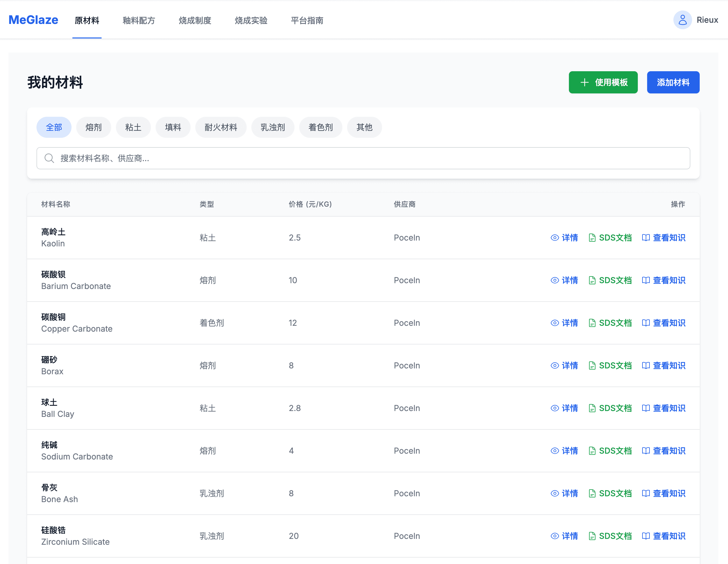Filter materials by 其他

point(364,127)
